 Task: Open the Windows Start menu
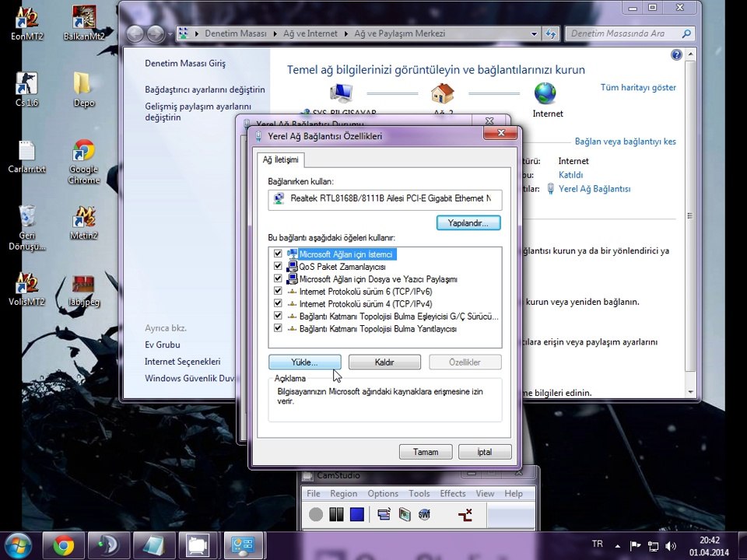(18, 546)
